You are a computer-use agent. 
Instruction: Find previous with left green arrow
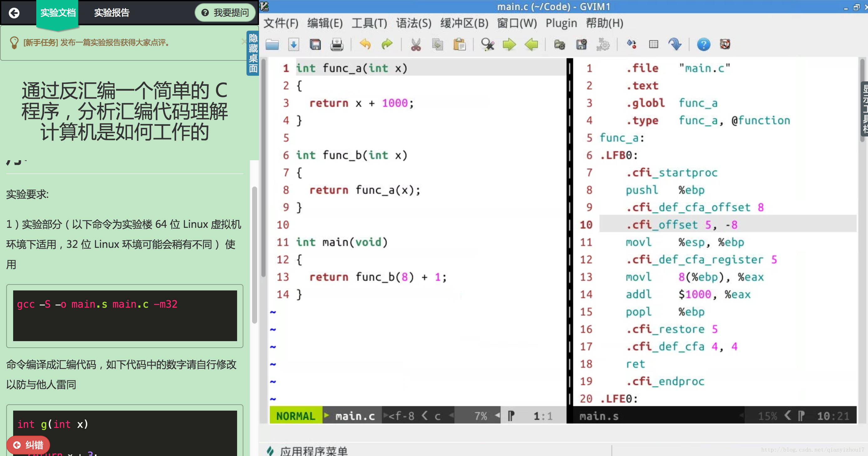(531, 44)
